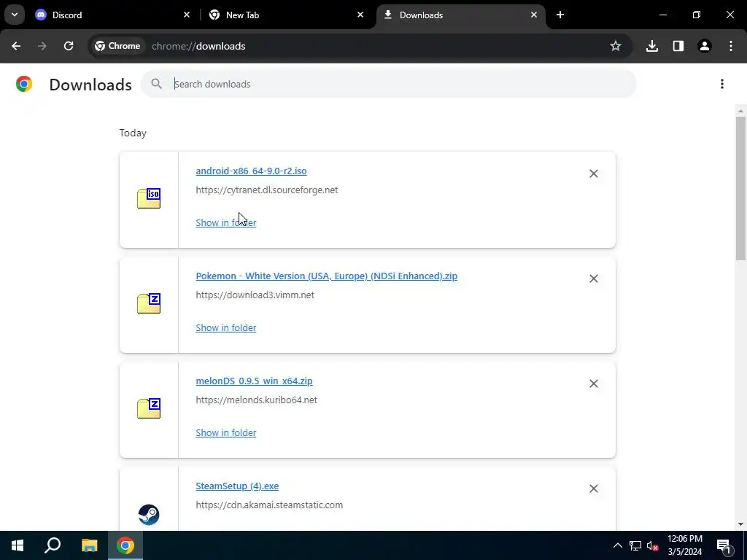Open the Chrome three-dot main menu
The height and width of the screenshot is (560, 747).
[731, 46]
